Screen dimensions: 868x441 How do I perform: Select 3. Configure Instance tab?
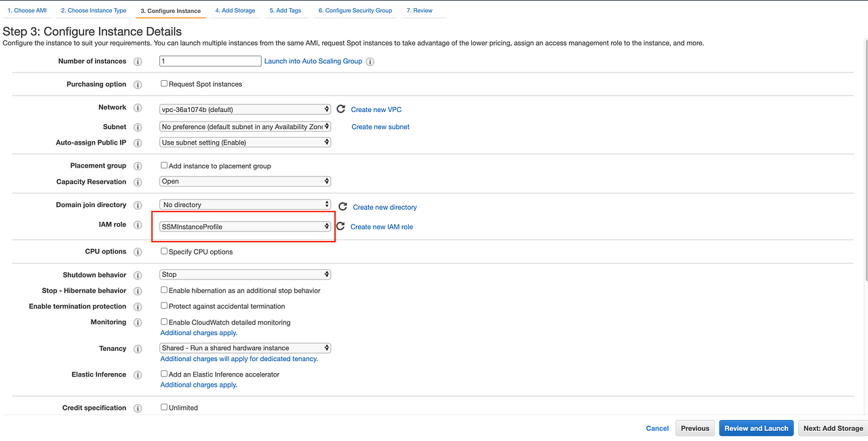pos(170,11)
